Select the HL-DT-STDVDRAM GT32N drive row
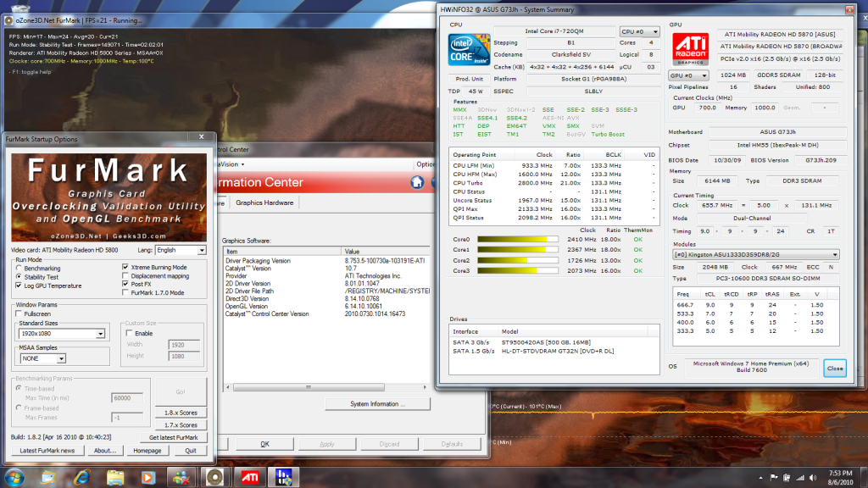868x488 pixels. click(x=554, y=351)
